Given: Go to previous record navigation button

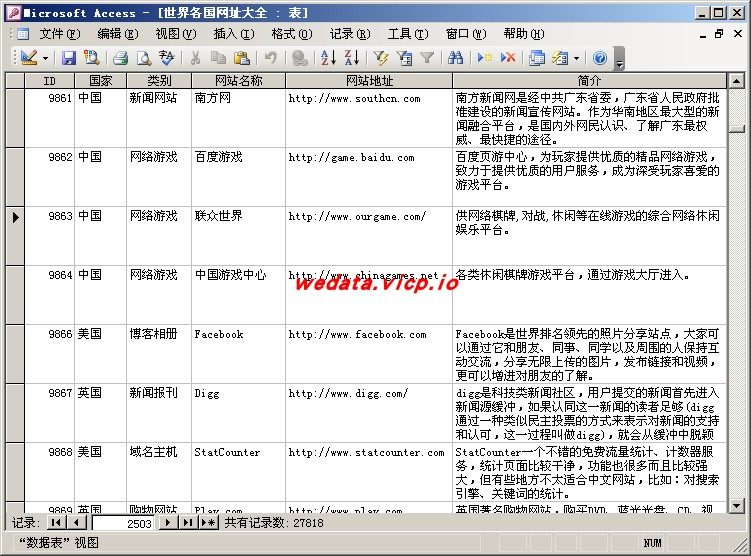Looking at the screenshot, I should (x=77, y=522).
